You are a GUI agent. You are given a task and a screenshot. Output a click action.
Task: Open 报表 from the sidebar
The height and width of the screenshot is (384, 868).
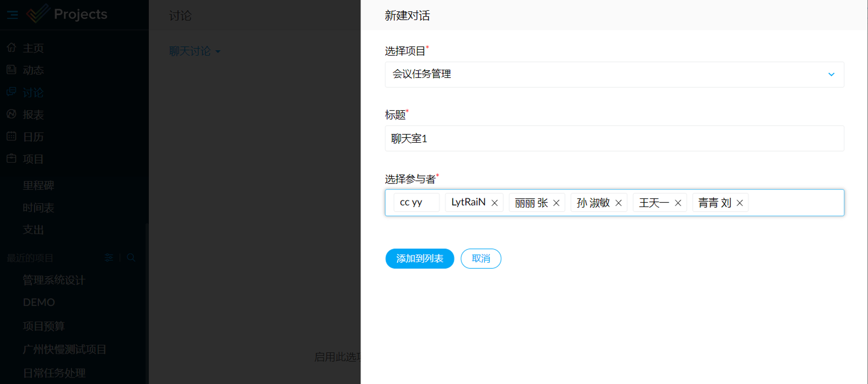click(33, 115)
